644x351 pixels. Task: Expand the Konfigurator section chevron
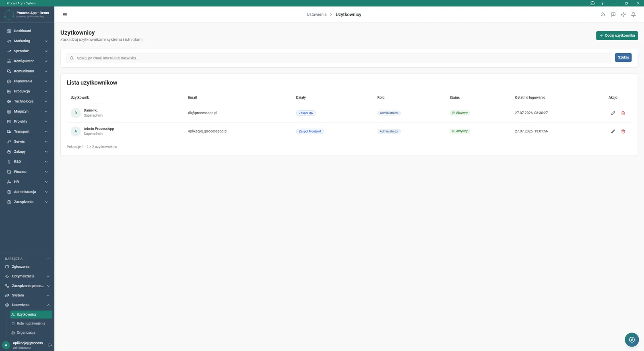[46, 61]
